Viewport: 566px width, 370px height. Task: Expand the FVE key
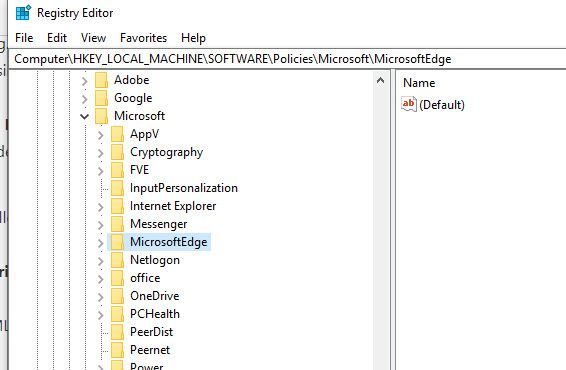(x=101, y=171)
